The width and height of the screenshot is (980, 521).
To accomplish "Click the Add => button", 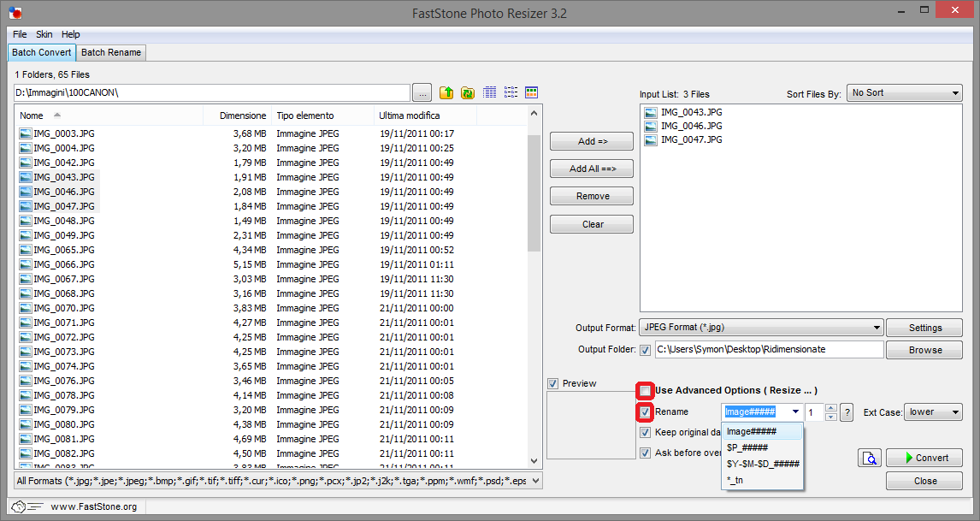I will click(x=592, y=141).
